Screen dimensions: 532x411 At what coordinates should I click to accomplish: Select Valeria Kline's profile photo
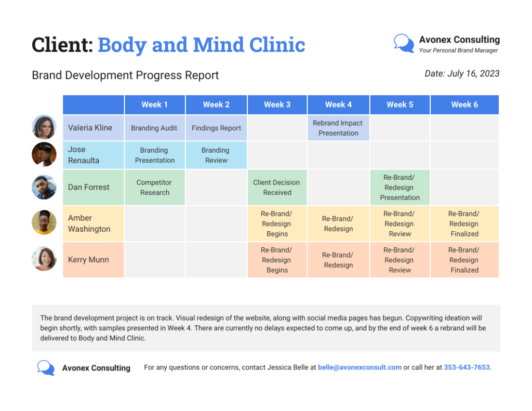pos(44,127)
